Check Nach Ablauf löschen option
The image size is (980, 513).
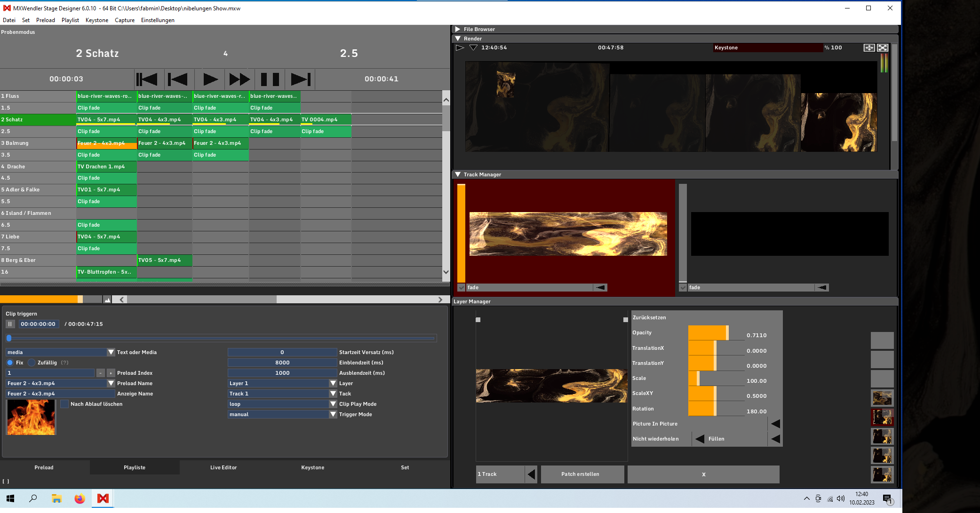(64, 403)
